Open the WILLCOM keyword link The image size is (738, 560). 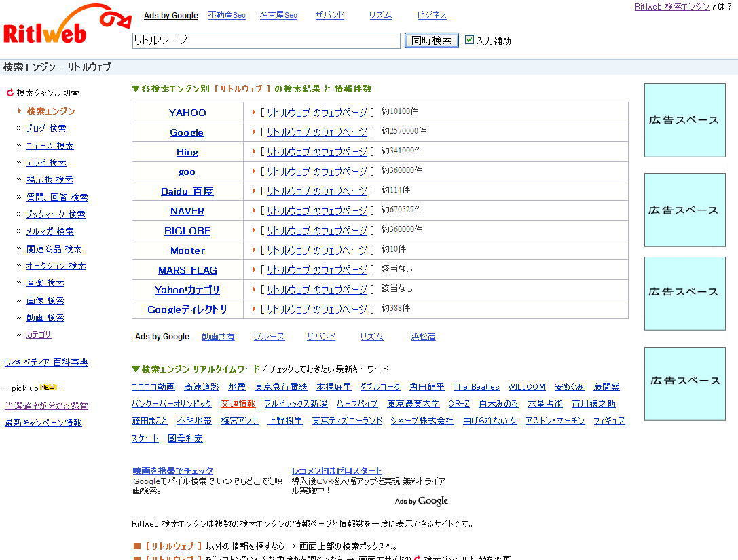(526, 387)
